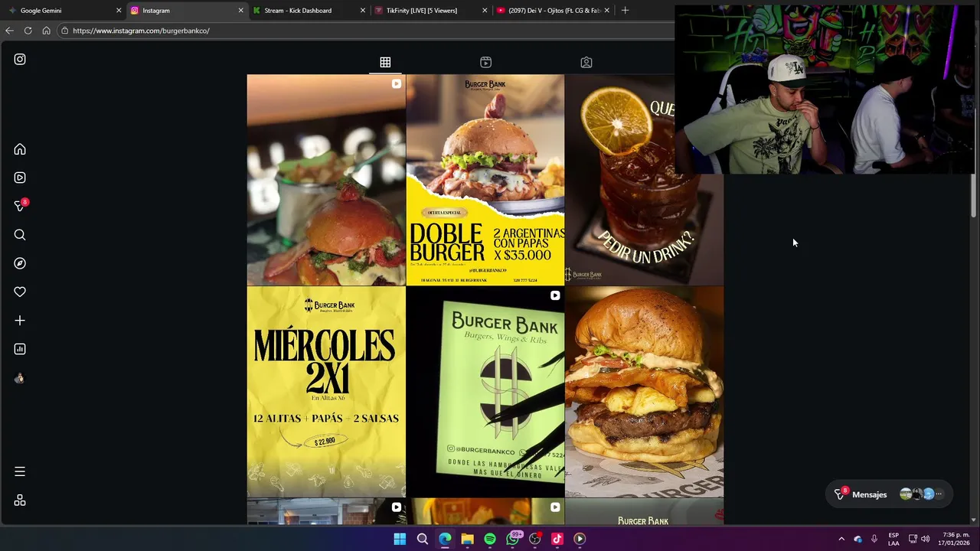Image resolution: width=980 pixels, height=551 pixels.
Task: Go back in the browser
Action: [9, 31]
